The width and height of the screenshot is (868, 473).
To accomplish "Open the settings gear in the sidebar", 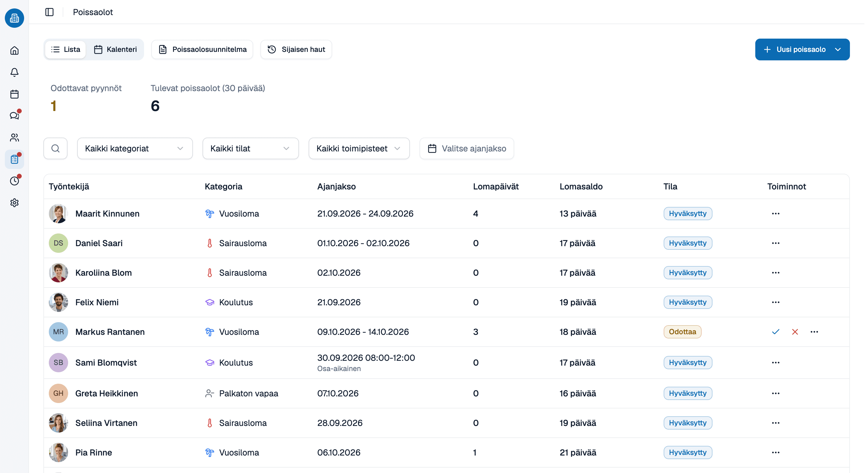I will pyautogui.click(x=14, y=203).
